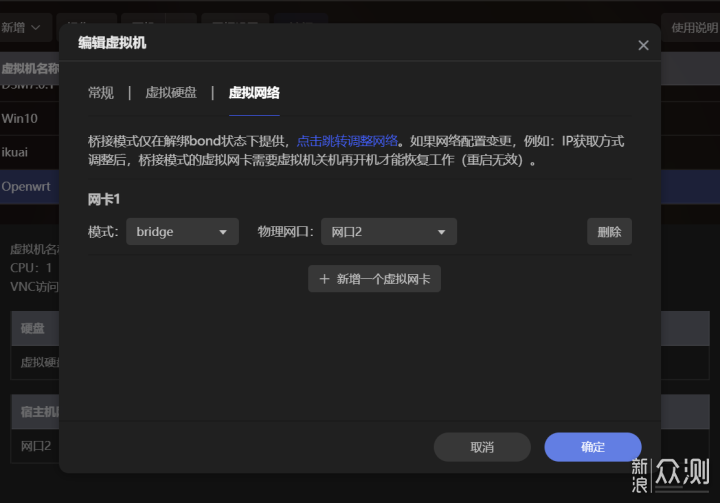The image size is (720, 503).
Task: Click the 虚拟机名称 column header
Action: coord(30,68)
